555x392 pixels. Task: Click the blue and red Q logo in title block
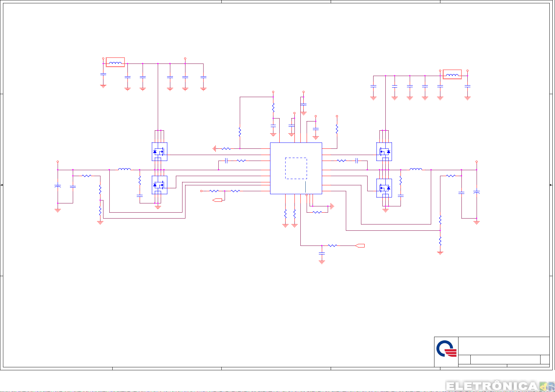[x=447, y=349]
